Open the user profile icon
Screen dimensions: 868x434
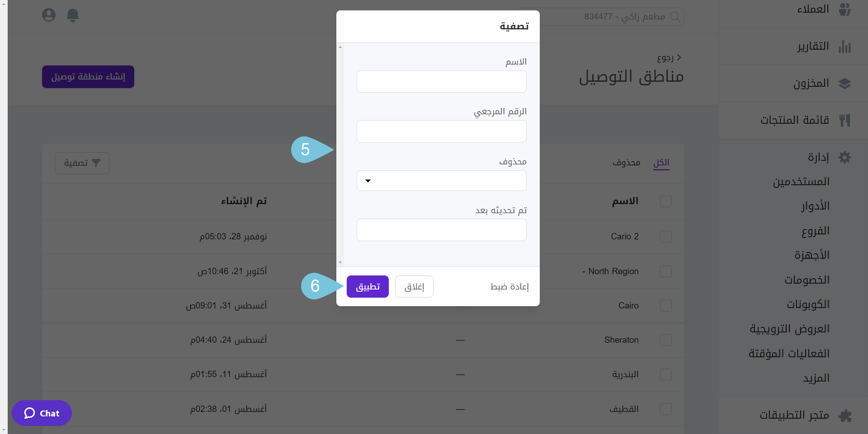pos(49,15)
